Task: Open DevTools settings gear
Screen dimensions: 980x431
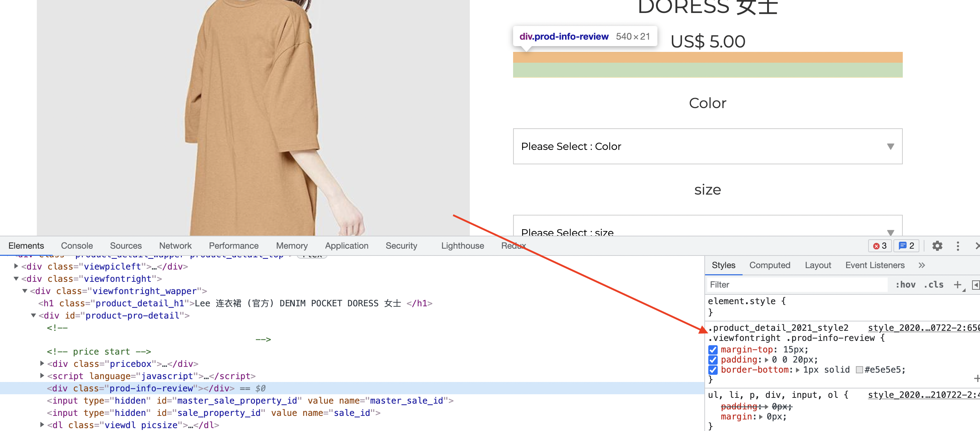Action: click(x=937, y=246)
